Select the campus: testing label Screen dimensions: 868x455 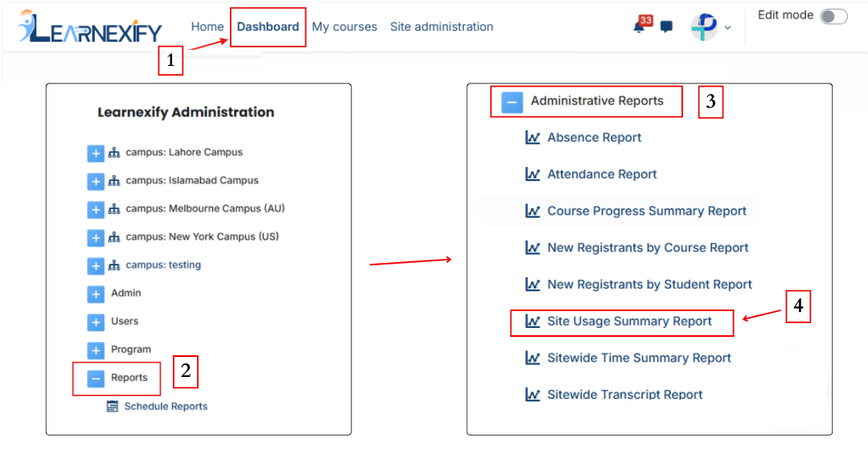pyautogui.click(x=163, y=265)
